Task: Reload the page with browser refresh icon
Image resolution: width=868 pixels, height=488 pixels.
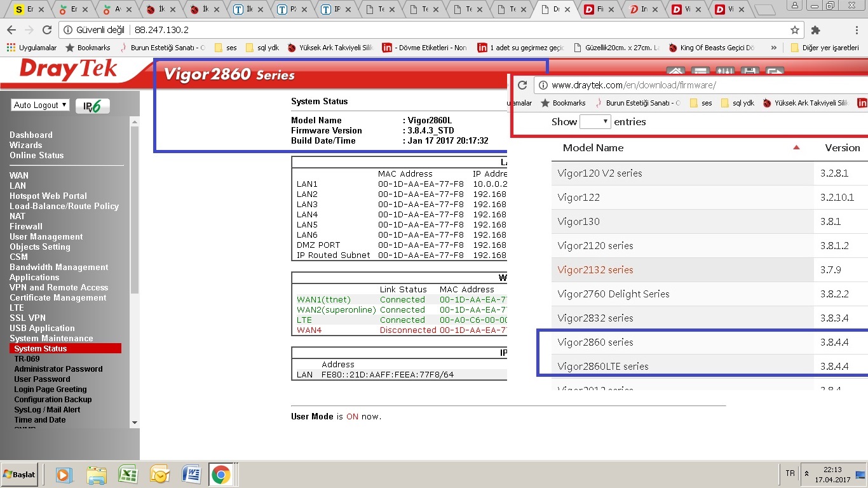Action: pos(47,30)
